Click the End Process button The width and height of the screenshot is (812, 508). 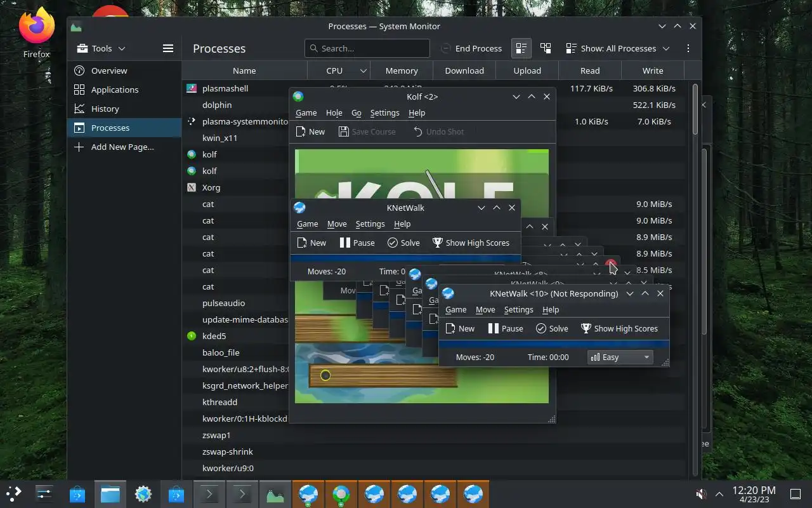pos(471,48)
